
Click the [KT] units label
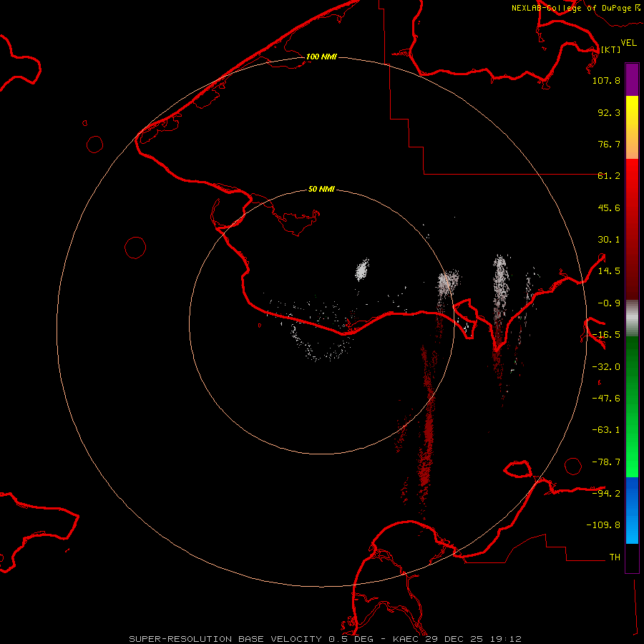[x=610, y=49]
